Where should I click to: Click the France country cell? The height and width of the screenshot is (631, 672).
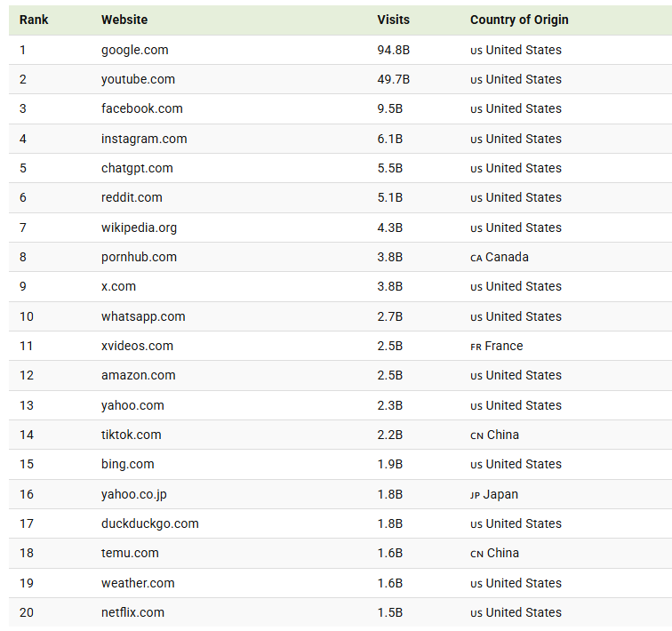(x=497, y=346)
